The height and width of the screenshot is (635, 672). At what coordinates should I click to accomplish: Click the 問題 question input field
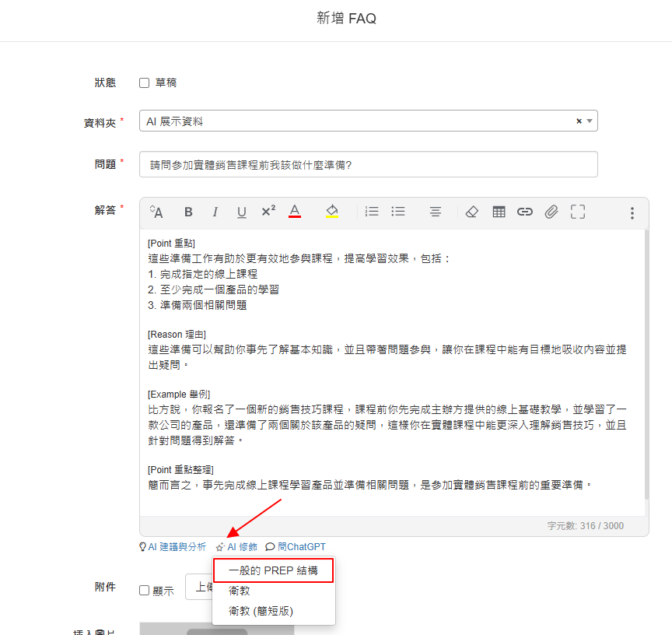[x=369, y=165]
